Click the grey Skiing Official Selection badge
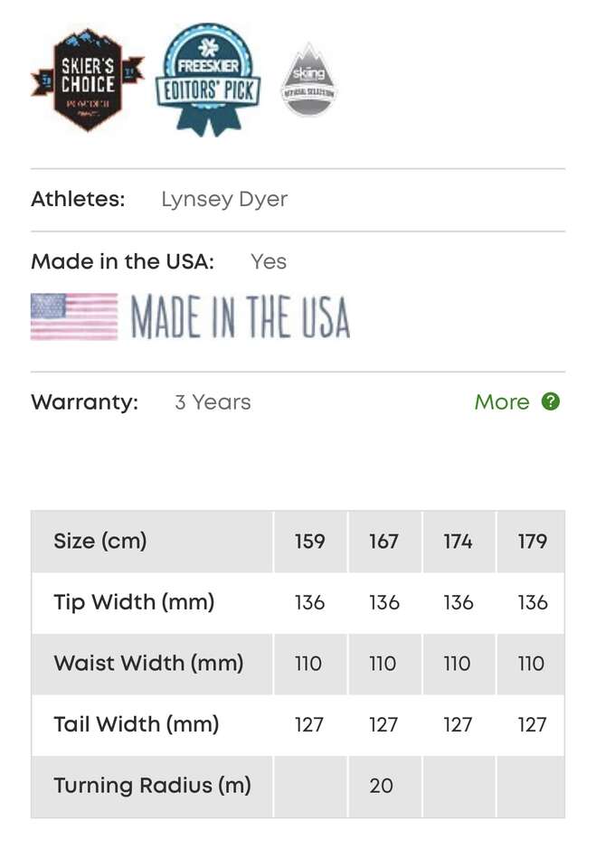Screen dimensions: 596x868 (308, 80)
